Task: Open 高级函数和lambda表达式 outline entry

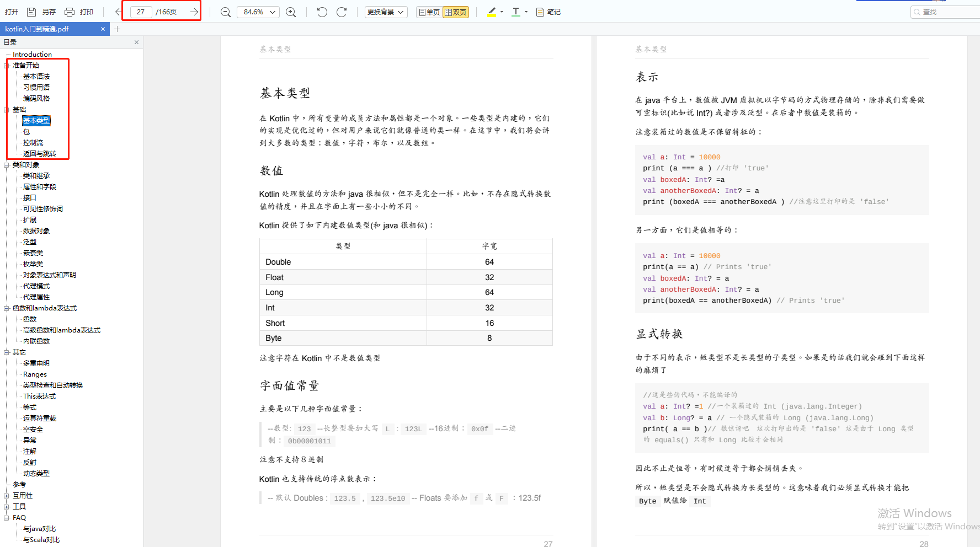Action: pyautogui.click(x=62, y=330)
